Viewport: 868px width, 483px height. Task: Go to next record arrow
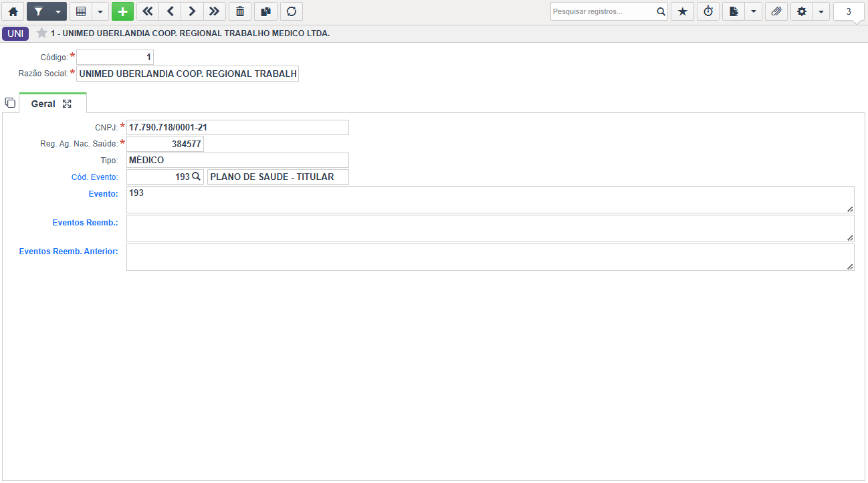192,11
